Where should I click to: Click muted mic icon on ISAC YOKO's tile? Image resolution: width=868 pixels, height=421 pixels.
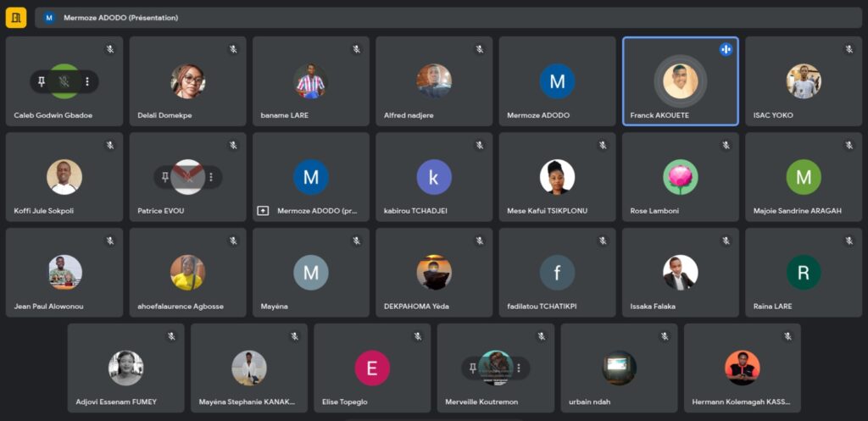click(849, 49)
